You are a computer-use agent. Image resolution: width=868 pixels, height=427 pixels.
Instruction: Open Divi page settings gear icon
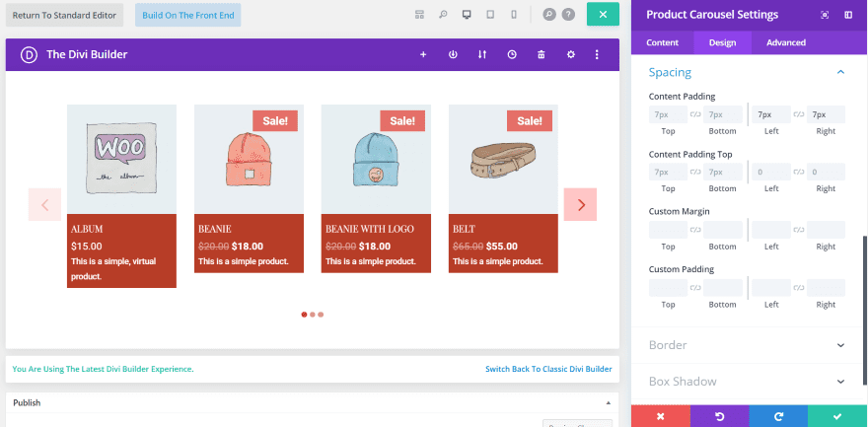click(x=571, y=54)
